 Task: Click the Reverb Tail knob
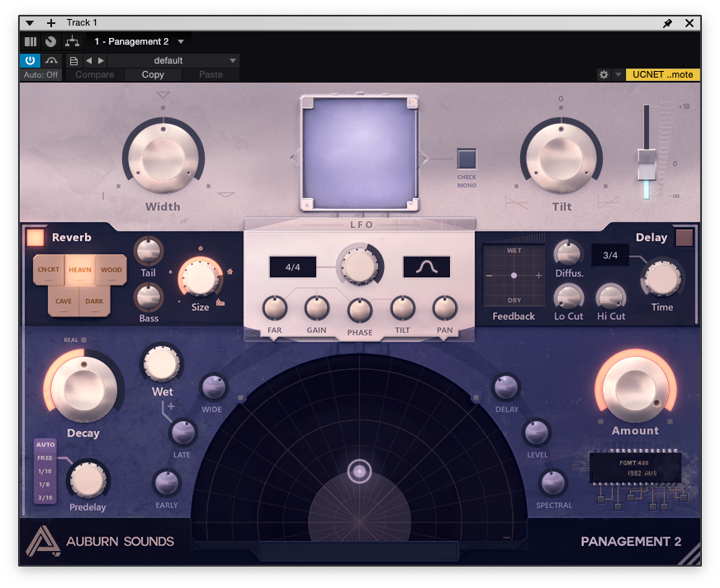(149, 251)
